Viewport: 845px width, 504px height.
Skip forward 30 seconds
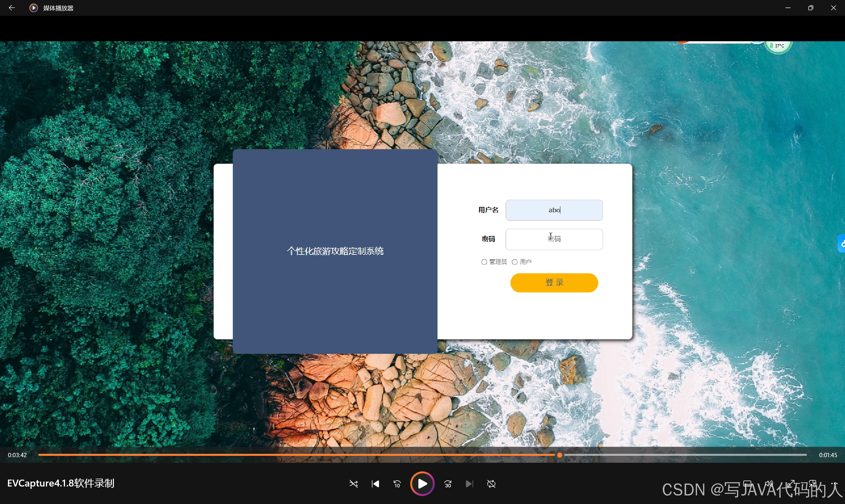click(448, 484)
